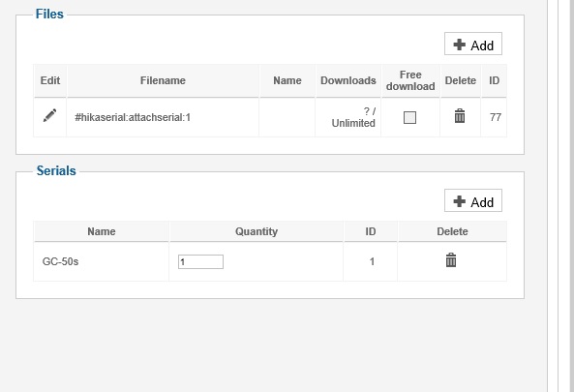Click the Downloads column header
Image resolution: width=574 pixels, height=392 pixels.
(348, 80)
